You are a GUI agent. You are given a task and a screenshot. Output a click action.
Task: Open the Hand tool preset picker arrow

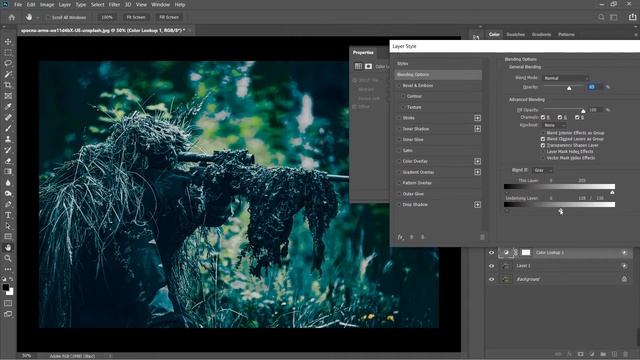[38, 18]
